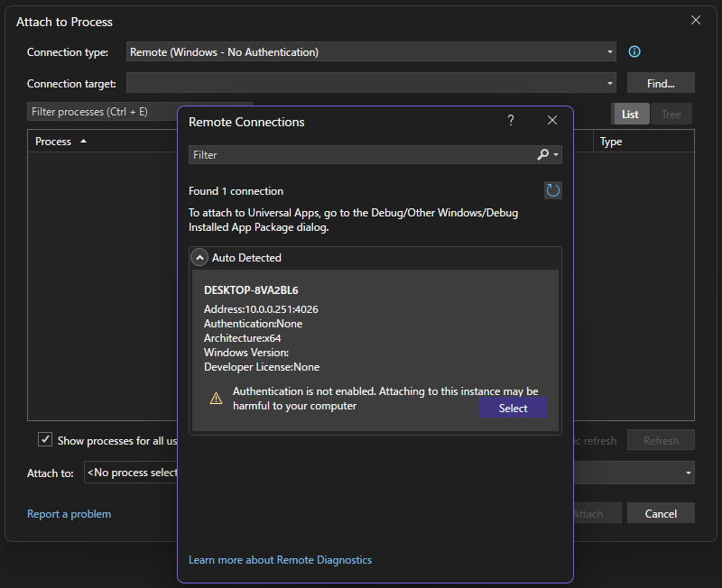
Task: Click the search magnifier icon in Filter
Action: 543,155
